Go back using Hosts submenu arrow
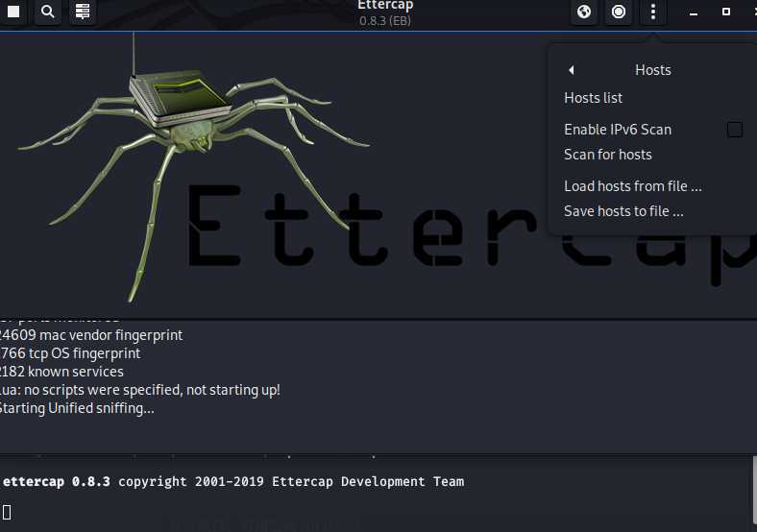The image size is (757, 532). coord(571,70)
